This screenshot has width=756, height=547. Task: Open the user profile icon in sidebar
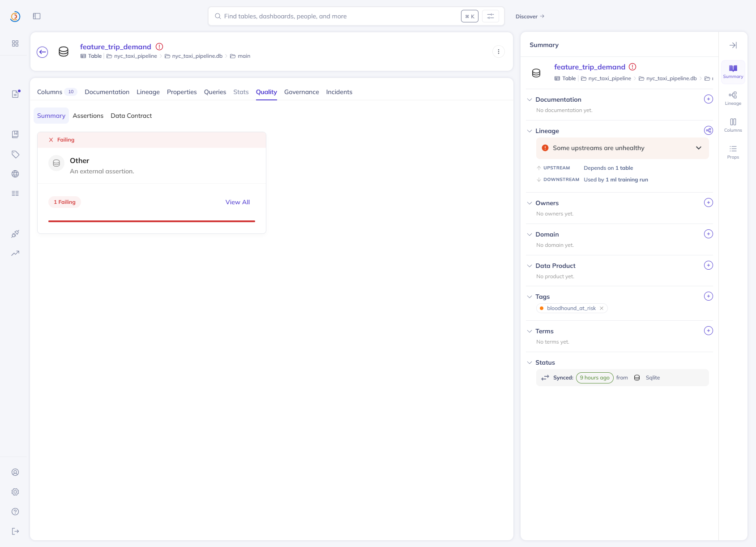pos(15,472)
